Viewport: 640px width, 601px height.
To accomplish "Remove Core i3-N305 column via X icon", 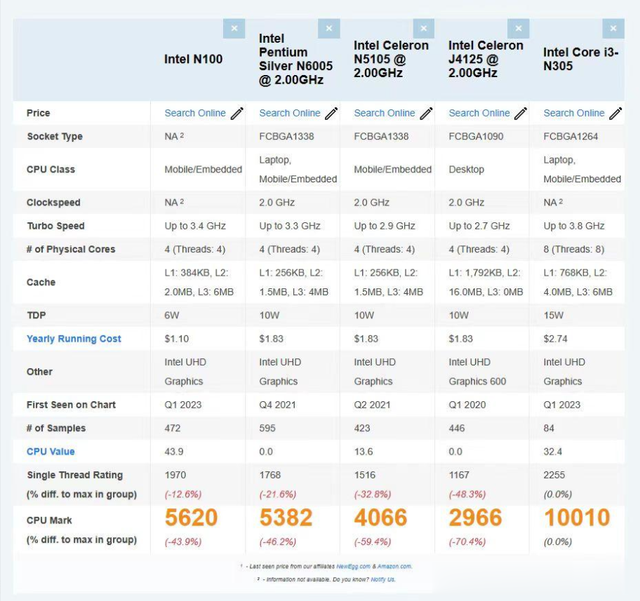I will (613, 29).
